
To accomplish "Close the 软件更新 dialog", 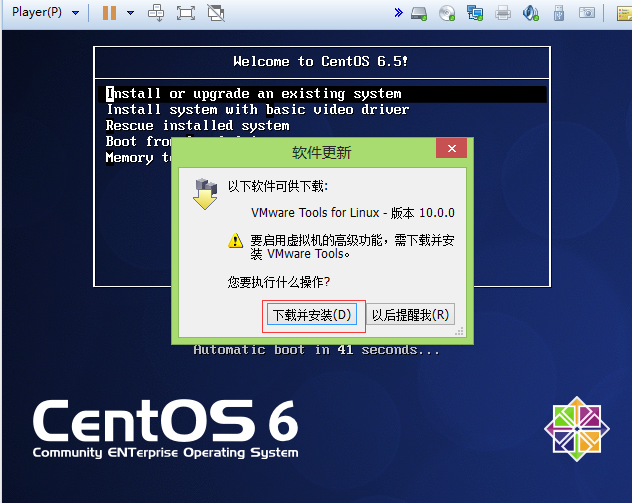I will coord(451,148).
